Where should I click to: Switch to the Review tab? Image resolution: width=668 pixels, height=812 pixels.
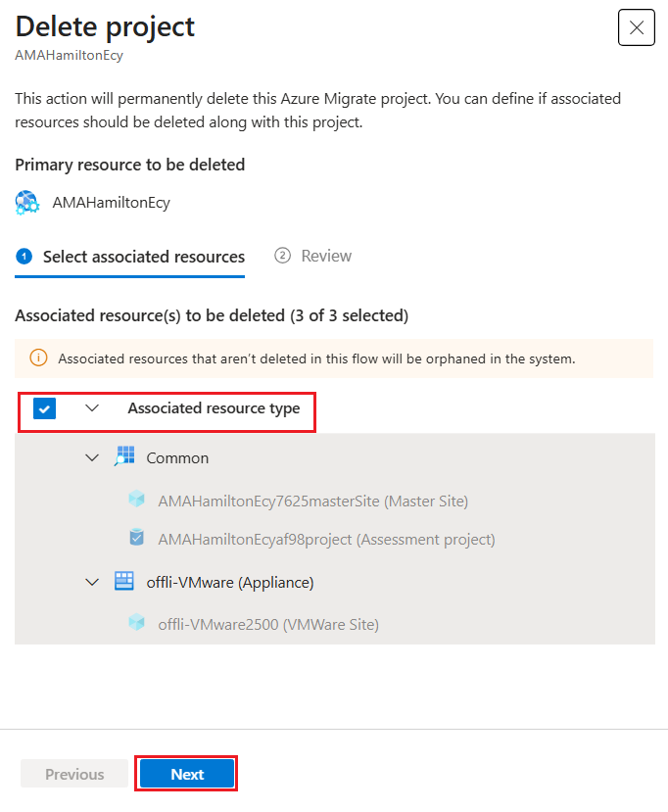click(313, 256)
